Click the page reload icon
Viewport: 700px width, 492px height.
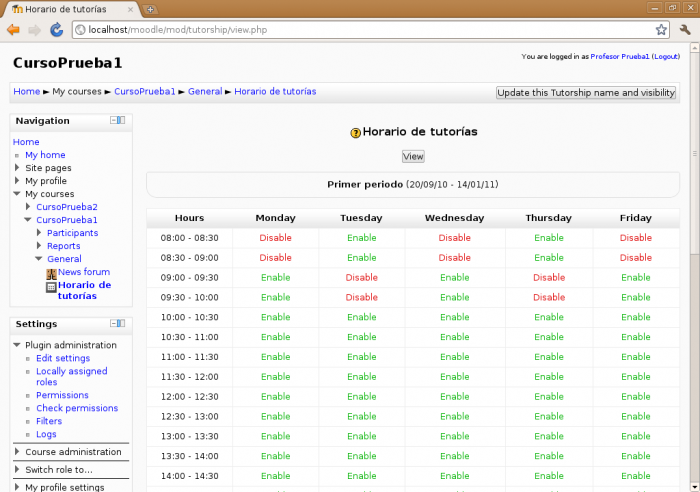[x=55, y=30]
